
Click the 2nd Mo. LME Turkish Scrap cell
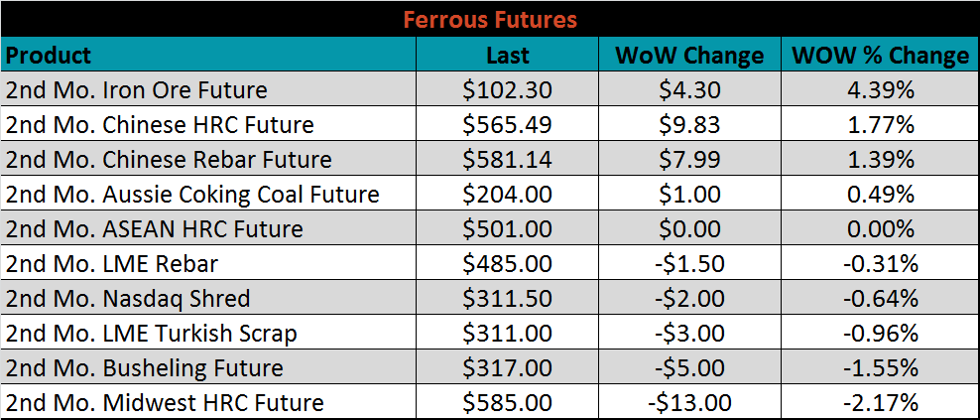152,334
